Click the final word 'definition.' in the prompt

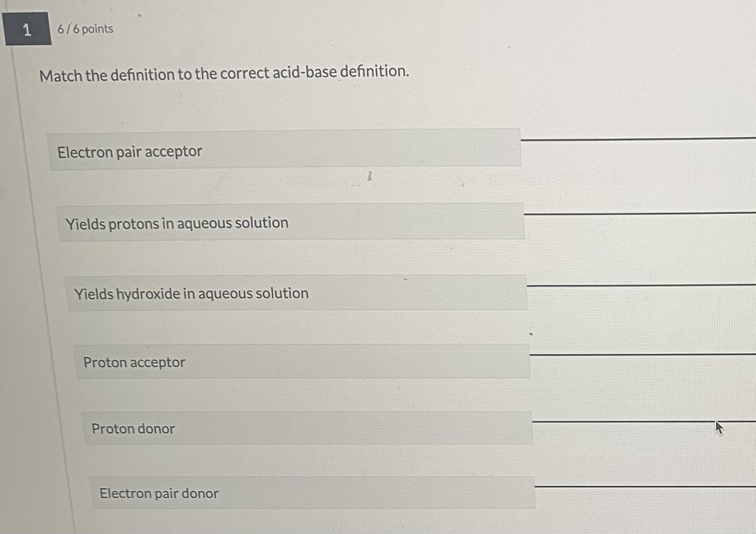tap(375, 71)
